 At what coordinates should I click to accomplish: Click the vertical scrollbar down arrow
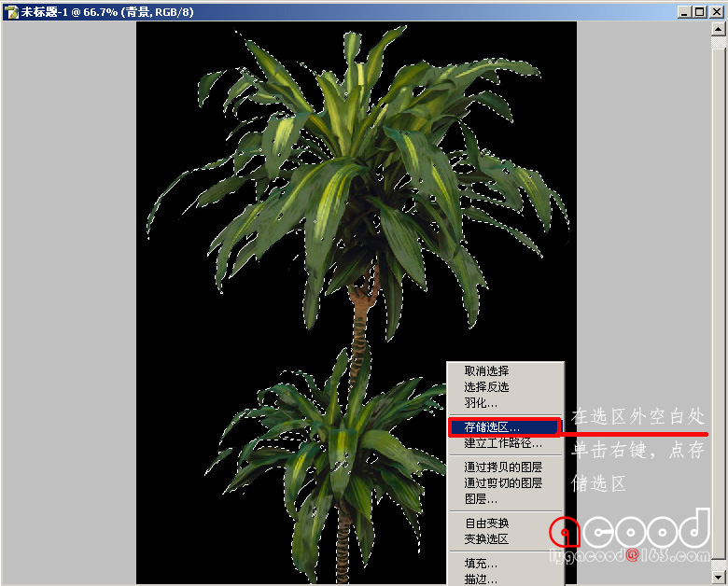[x=719, y=577]
